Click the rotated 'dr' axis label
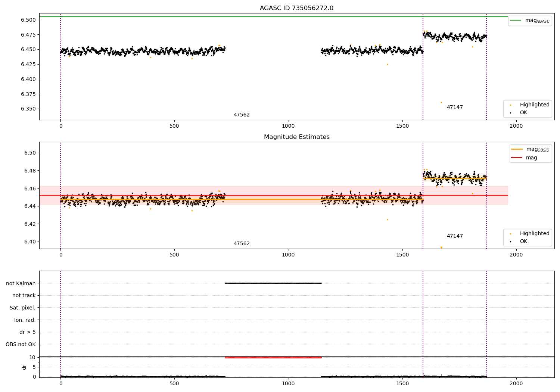Viewport: 560px width, 392px height. pyautogui.click(x=24, y=367)
